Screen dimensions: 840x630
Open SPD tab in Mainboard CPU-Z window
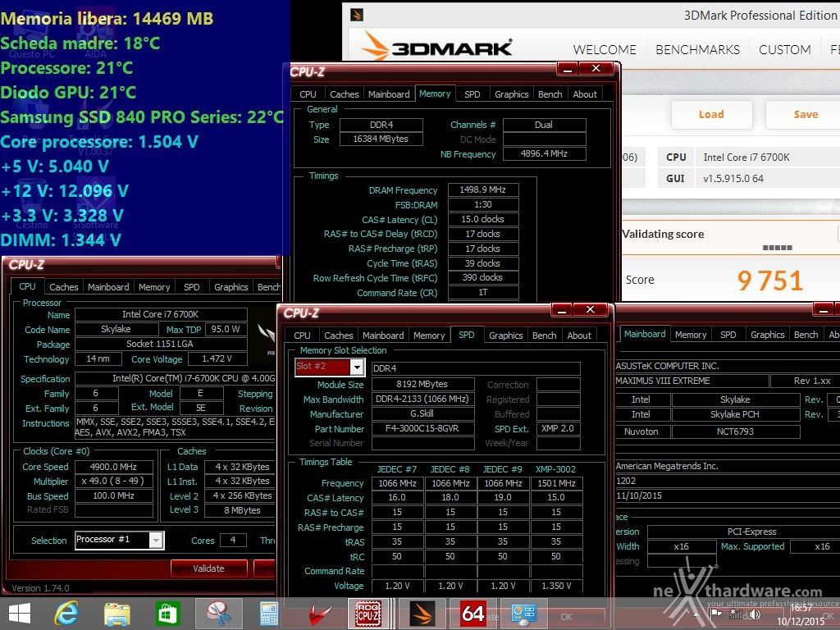point(728,335)
